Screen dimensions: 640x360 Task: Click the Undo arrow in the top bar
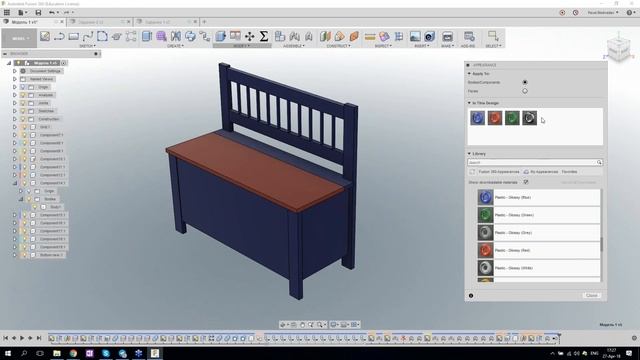[x=52, y=13]
